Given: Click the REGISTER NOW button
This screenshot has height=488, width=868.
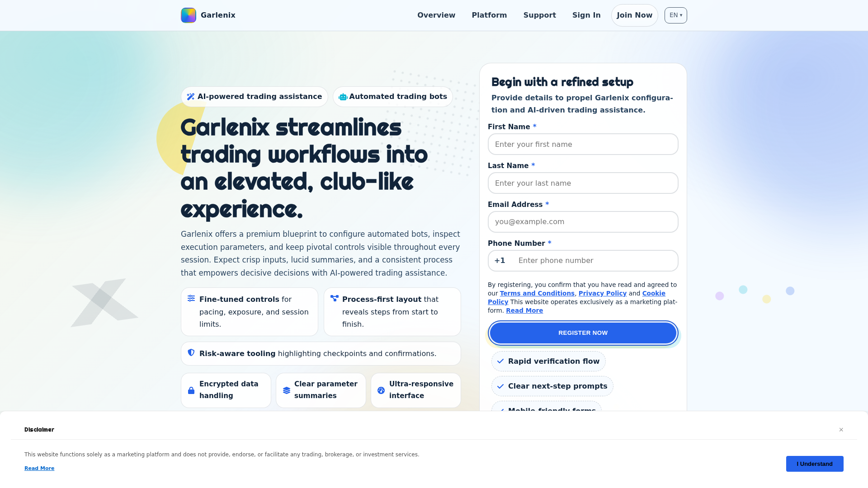Looking at the screenshot, I should 583,333.
